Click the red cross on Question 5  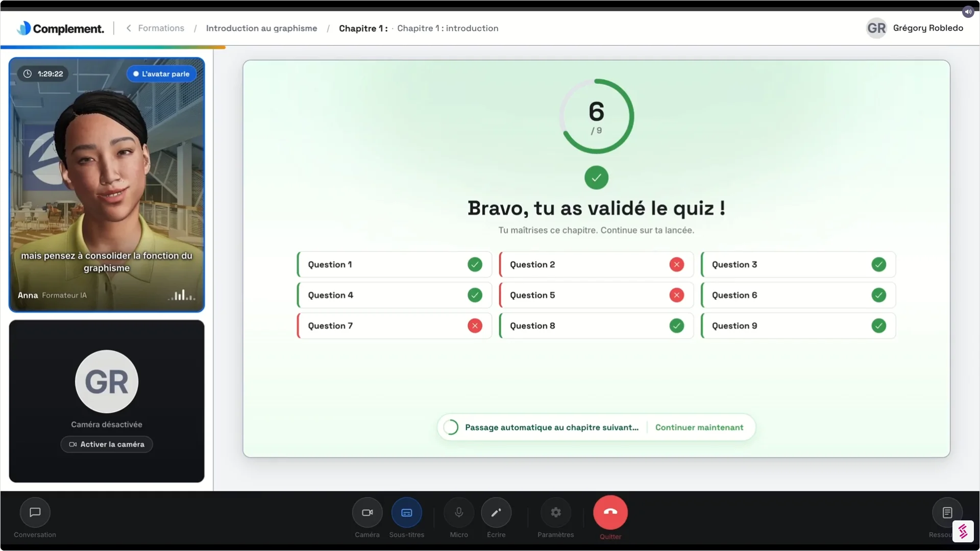click(677, 295)
